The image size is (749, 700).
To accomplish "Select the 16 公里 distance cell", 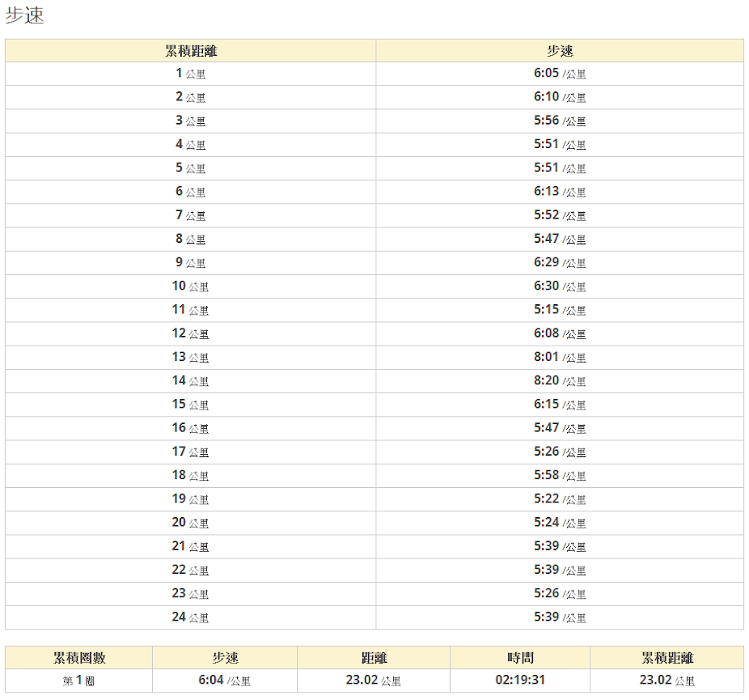I will 191,428.
